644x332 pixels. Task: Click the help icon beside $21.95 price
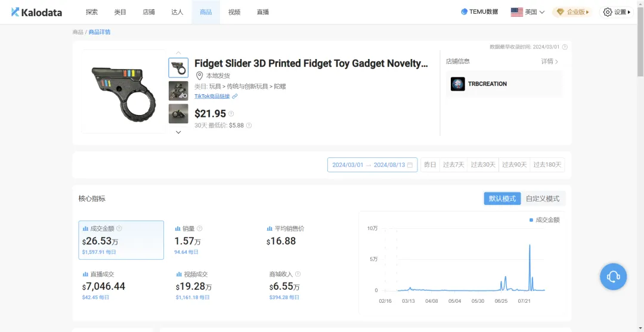click(x=231, y=114)
